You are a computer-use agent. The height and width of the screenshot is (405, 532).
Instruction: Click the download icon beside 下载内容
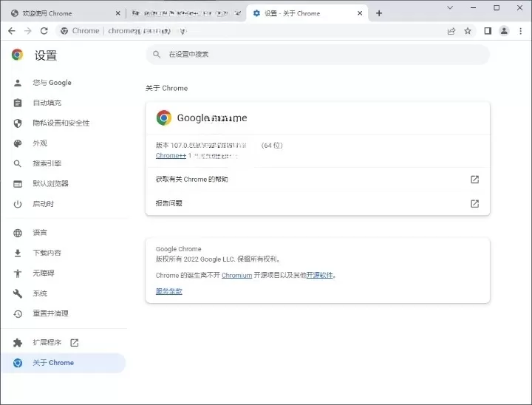click(18, 253)
